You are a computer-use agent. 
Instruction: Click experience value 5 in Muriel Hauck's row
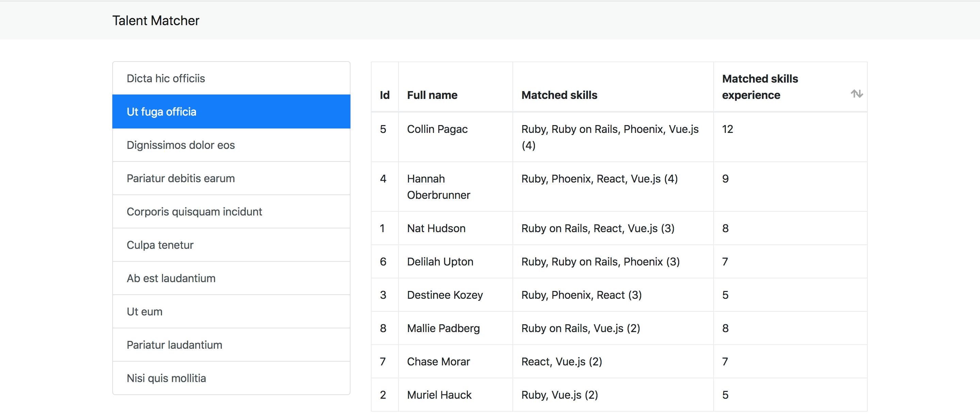[x=725, y=395]
